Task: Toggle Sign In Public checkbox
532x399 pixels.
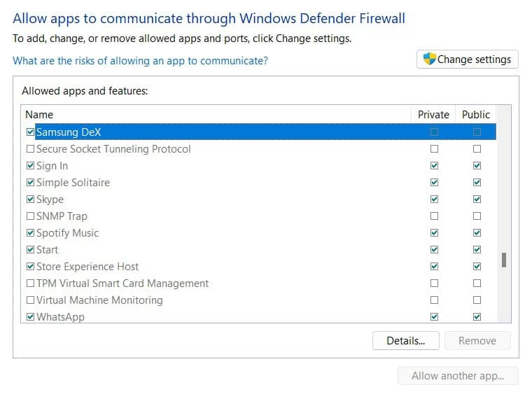Action: [477, 166]
